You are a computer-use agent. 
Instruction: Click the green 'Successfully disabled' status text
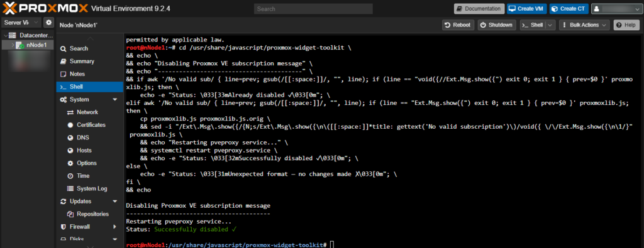pyautogui.click(x=196, y=229)
